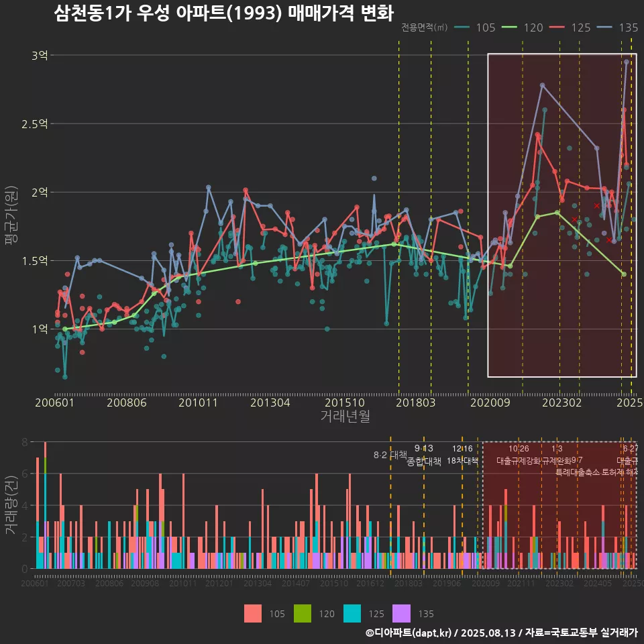Click 201612 on the volume chart x-axis
The width and height of the screenshot is (644, 644).
[370, 583]
